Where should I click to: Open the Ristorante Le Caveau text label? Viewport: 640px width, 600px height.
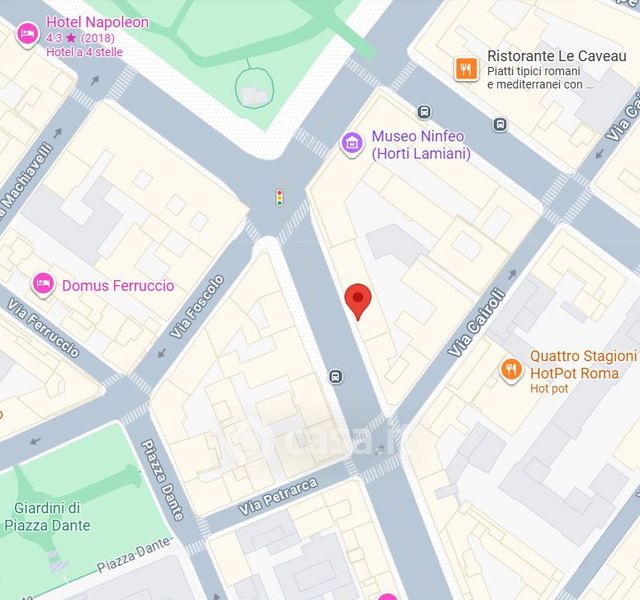point(557,56)
